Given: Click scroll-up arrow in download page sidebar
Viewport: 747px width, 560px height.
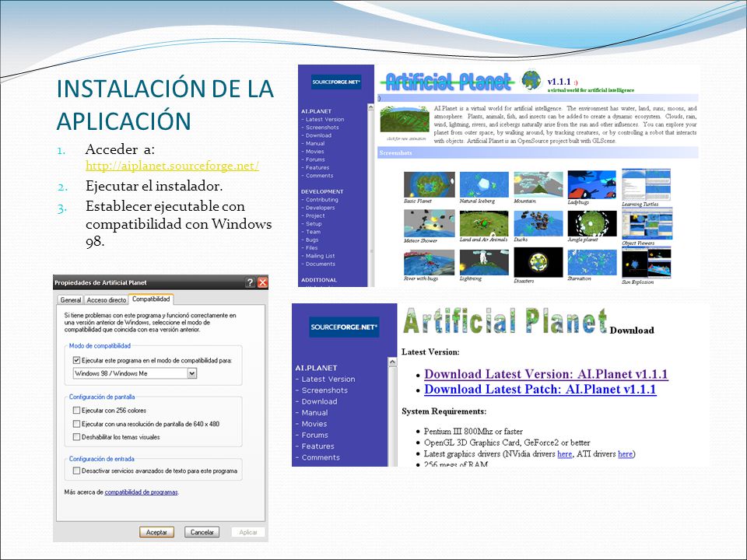Looking at the screenshot, I should (392, 362).
